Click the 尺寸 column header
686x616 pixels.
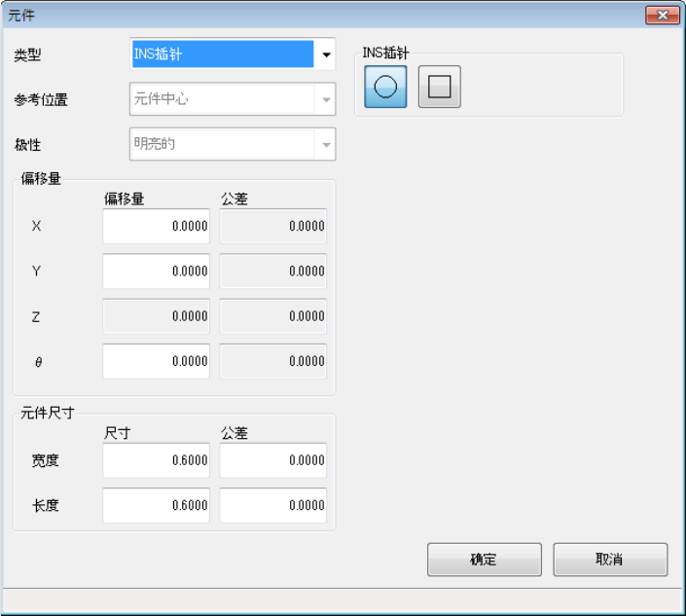coord(117,433)
